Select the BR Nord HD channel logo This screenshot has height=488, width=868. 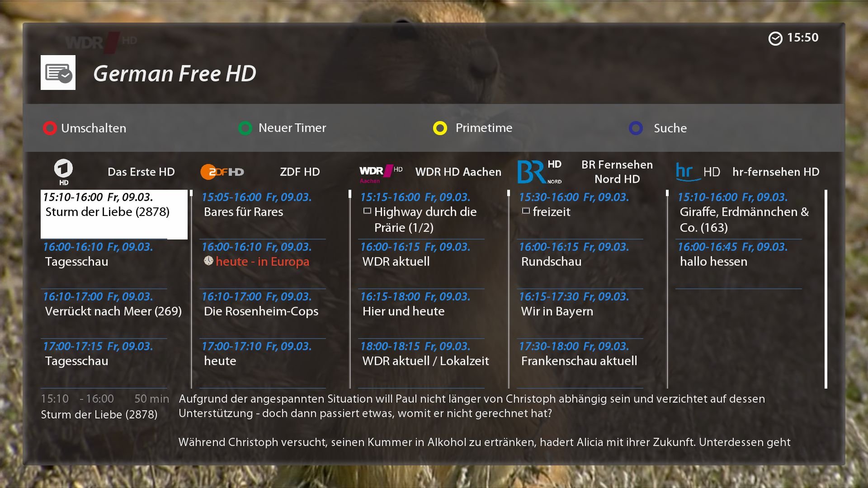539,172
